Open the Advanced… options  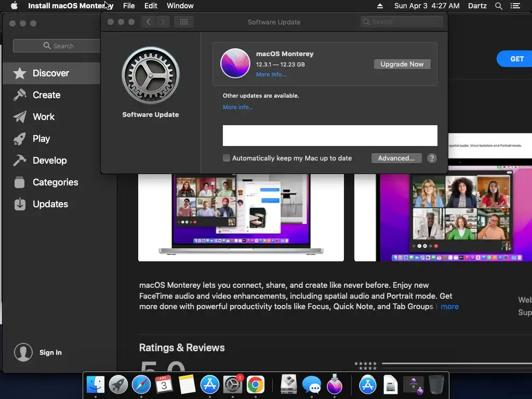pyautogui.click(x=396, y=158)
